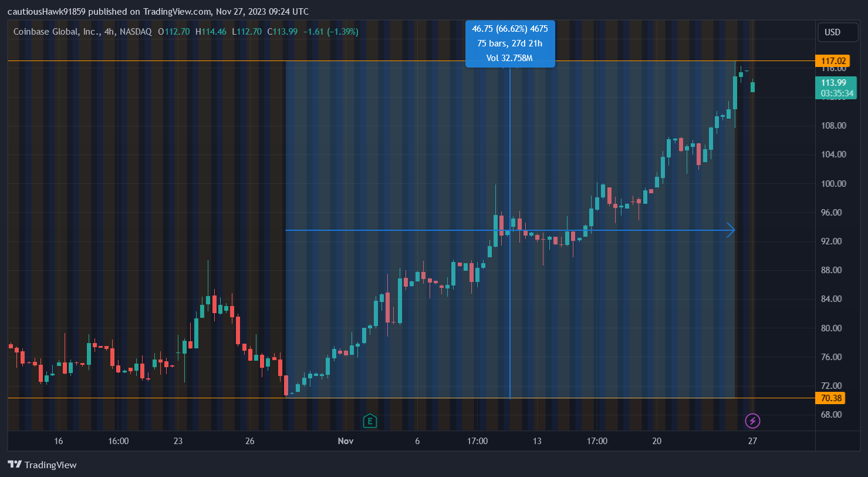
Task: Click the Nov 27 label on the time axis
Action: pyautogui.click(x=752, y=441)
